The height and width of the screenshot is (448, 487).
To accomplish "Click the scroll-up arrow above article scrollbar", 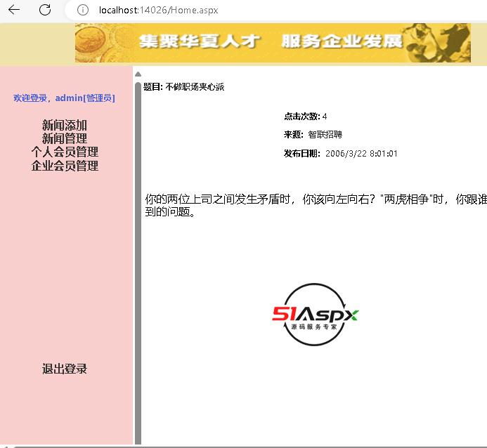I will (138, 74).
